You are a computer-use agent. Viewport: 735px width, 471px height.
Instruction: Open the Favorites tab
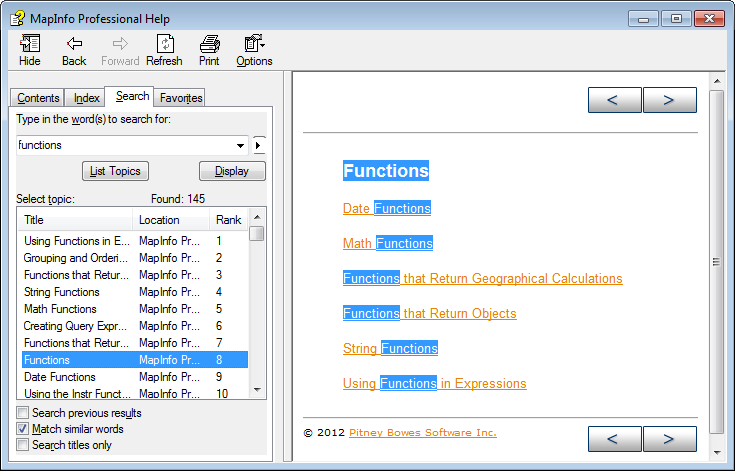point(180,97)
